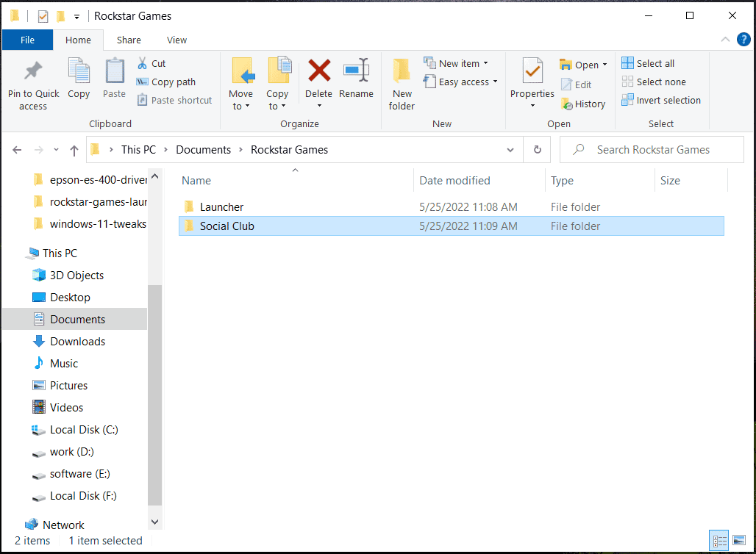
Task: Switch to the Home tab
Action: 78,40
